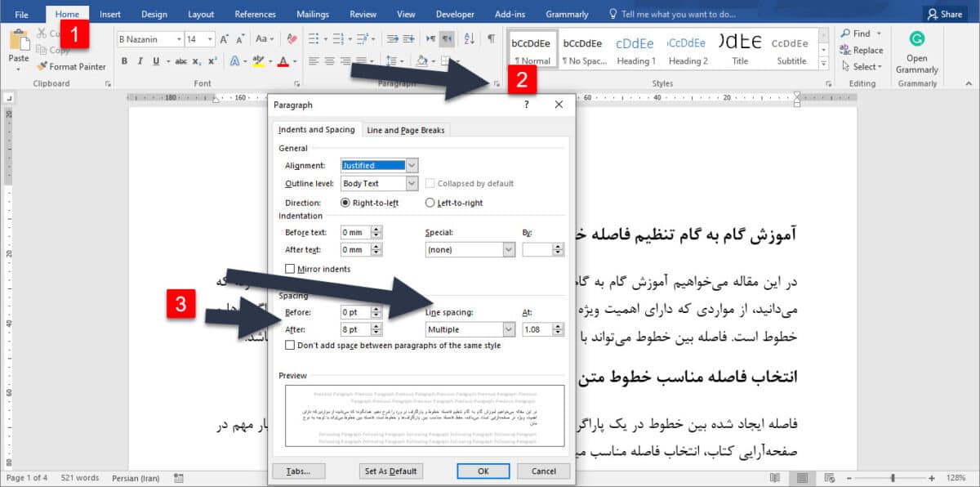Image resolution: width=980 pixels, height=487 pixels.
Task: Click Replace in Editing group
Action: (862, 51)
